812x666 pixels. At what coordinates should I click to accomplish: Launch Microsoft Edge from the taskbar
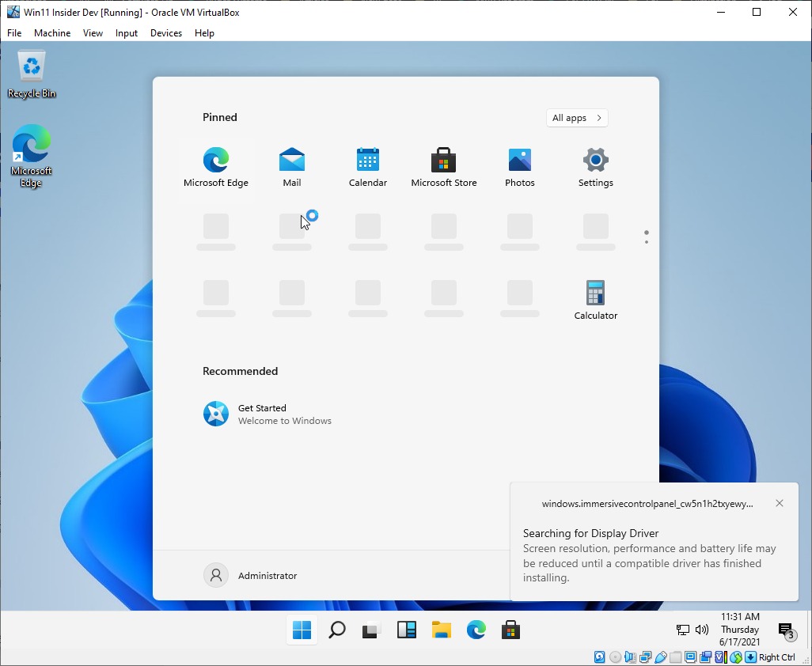click(476, 630)
